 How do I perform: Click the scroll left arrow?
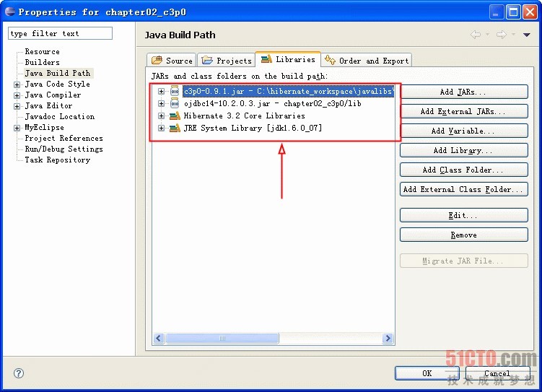159,338
